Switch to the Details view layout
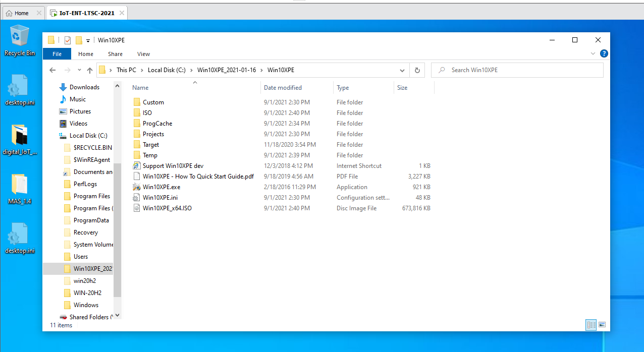Screen dimensions: 644x352 [x=591, y=325]
